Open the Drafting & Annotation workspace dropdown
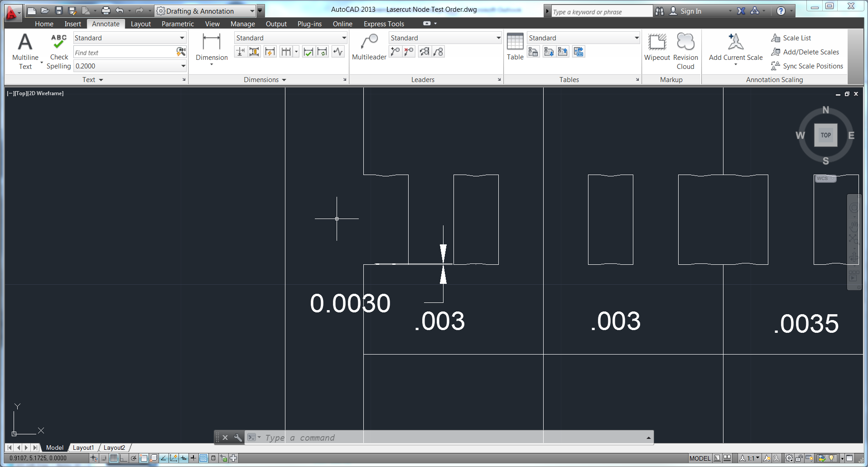Screen dimensions: 868x467 (x=252, y=11)
